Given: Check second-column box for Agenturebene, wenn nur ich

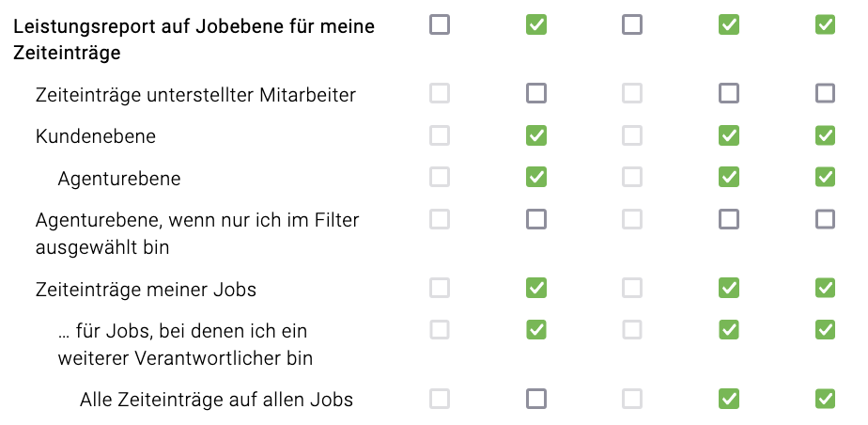Looking at the screenshot, I should tap(536, 219).
